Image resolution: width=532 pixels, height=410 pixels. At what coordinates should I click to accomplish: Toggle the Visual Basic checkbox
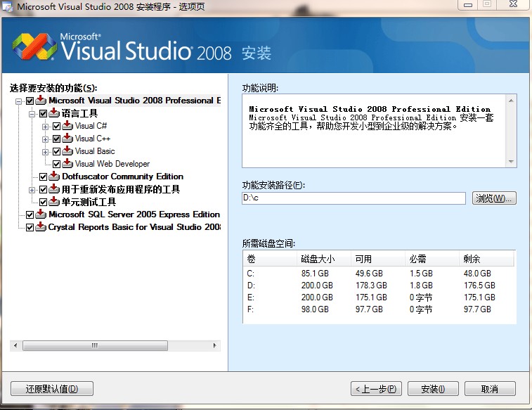pos(57,151)
